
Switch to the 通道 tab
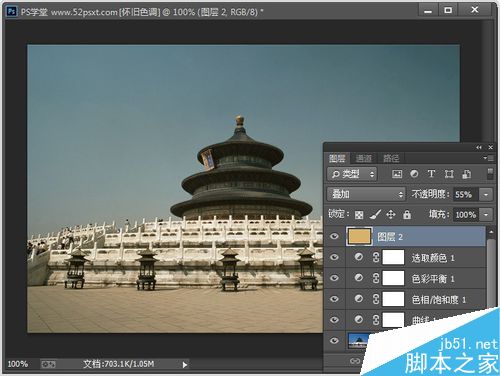coord(363,158)
